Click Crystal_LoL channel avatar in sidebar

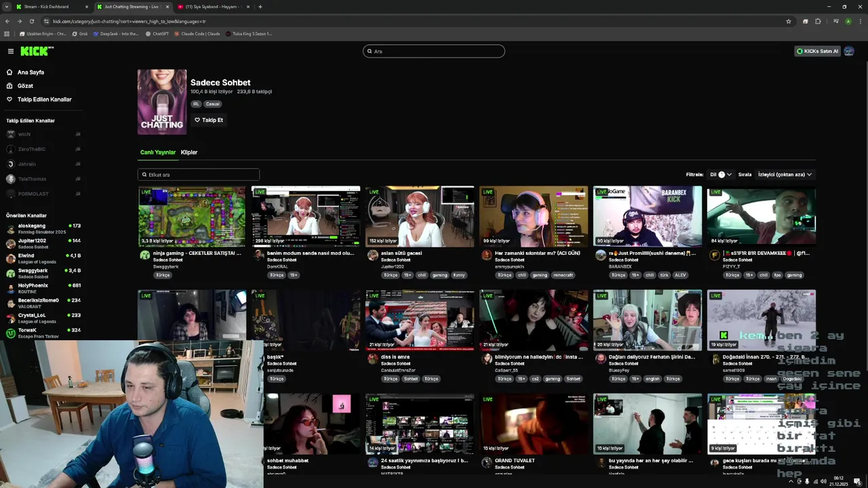click(11, 318)
